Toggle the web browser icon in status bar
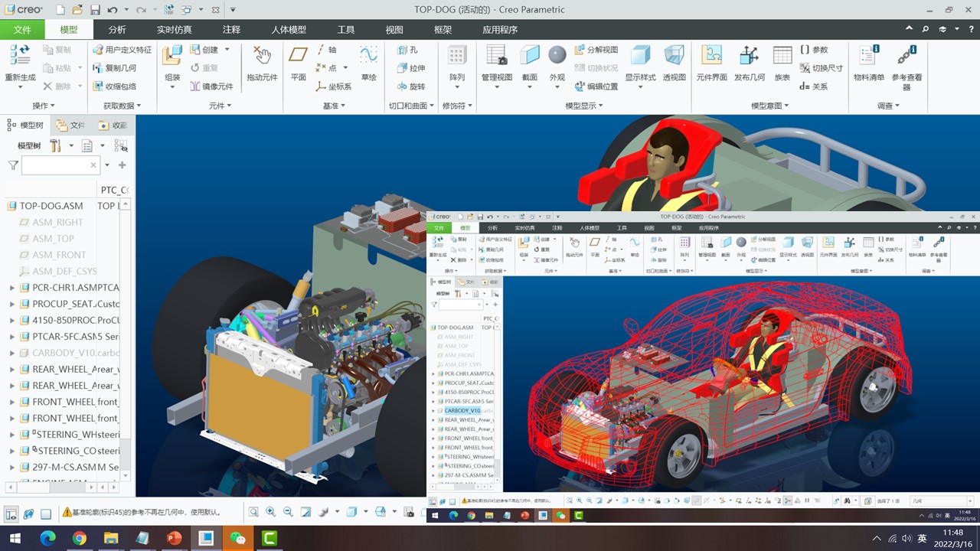The image size is (980, 551). (x=29, y=514)
